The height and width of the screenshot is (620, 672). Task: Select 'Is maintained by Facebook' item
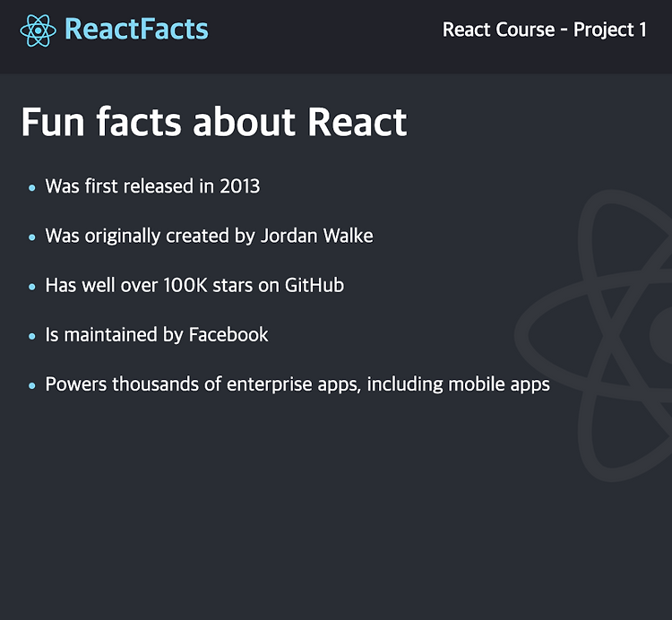click(x=157, y=335)
